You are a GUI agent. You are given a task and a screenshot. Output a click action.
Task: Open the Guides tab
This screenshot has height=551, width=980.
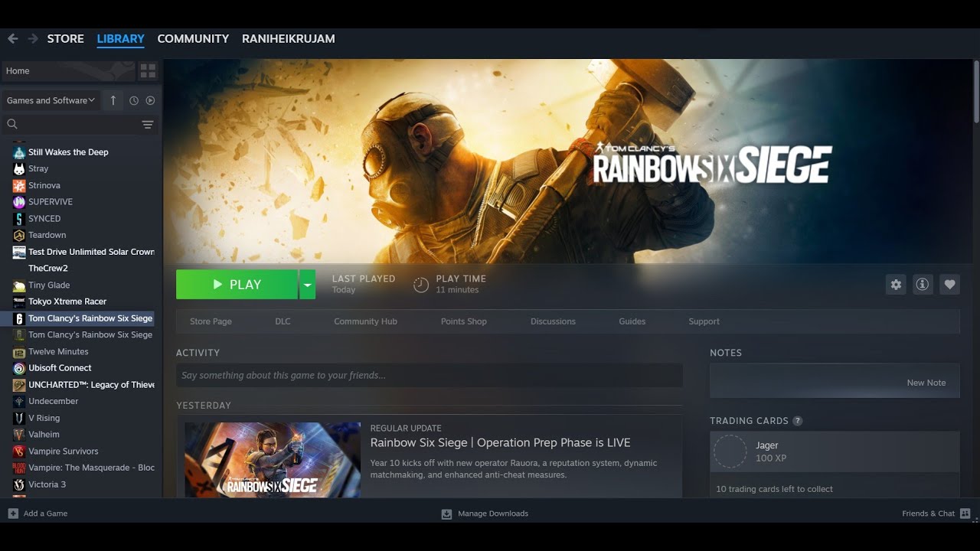[632, 321]
